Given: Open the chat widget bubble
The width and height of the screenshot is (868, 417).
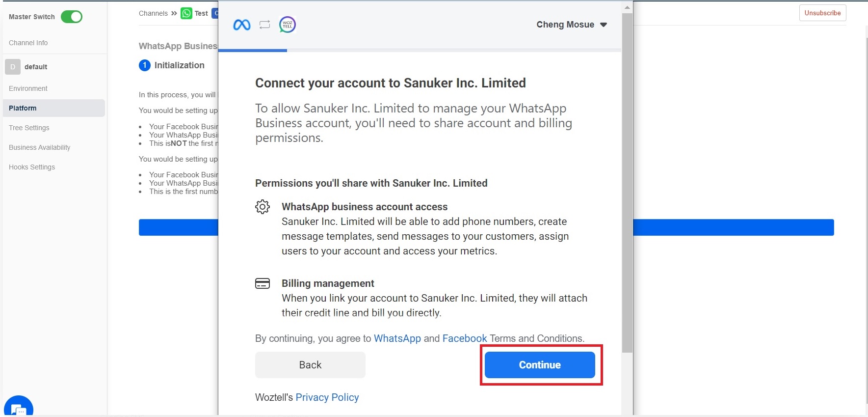Looking at the screenshot, I should tap(19, 409).
